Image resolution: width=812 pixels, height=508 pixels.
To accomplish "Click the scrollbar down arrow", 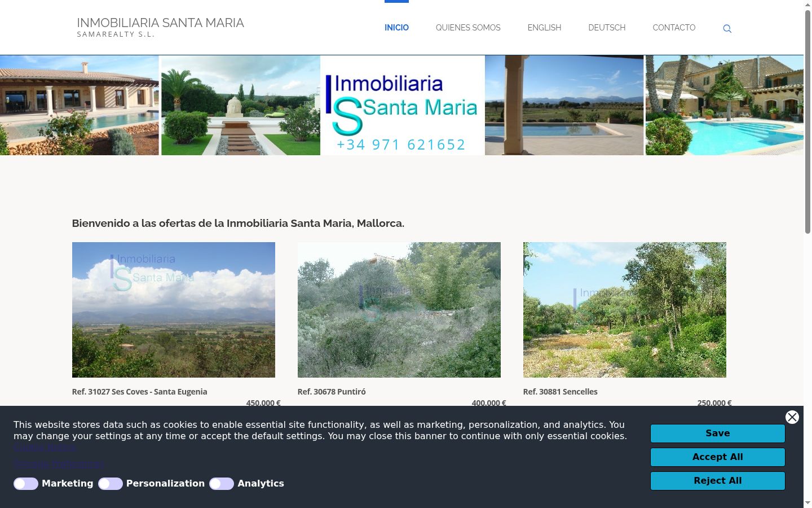I will click(x=807, y=503).
